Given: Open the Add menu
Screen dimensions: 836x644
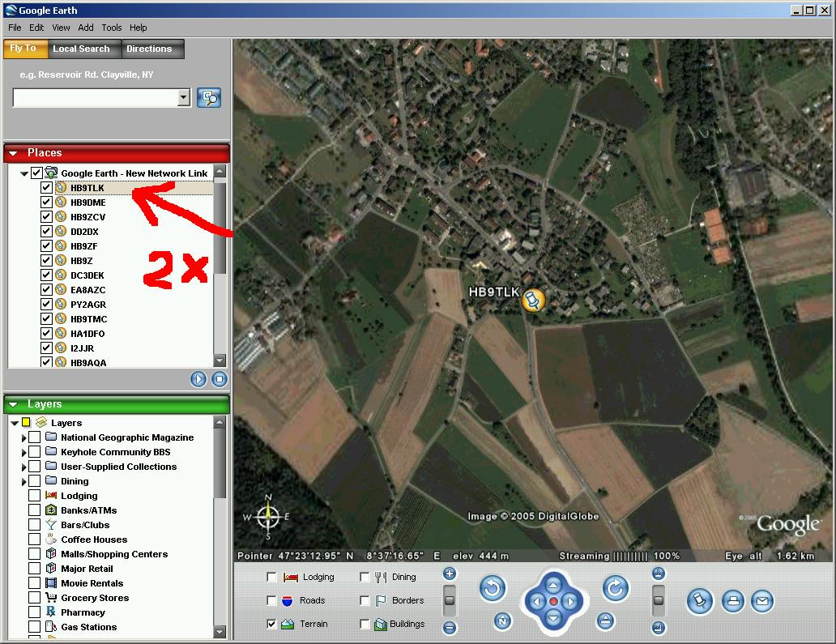Looking at the screenshot, I should point(85,28).
